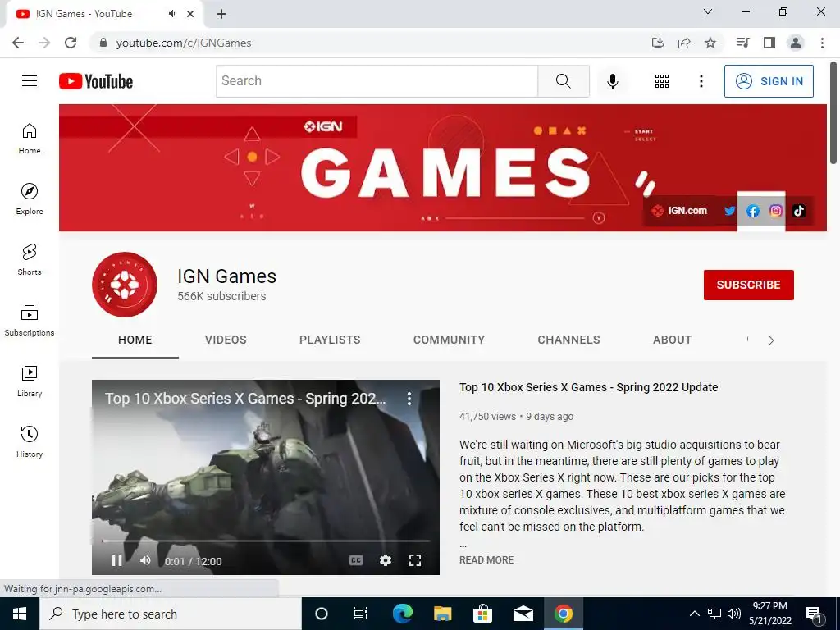840x630 pixels.
Task: Click the 566K subscribers text
Action: [x=221, y=296]
